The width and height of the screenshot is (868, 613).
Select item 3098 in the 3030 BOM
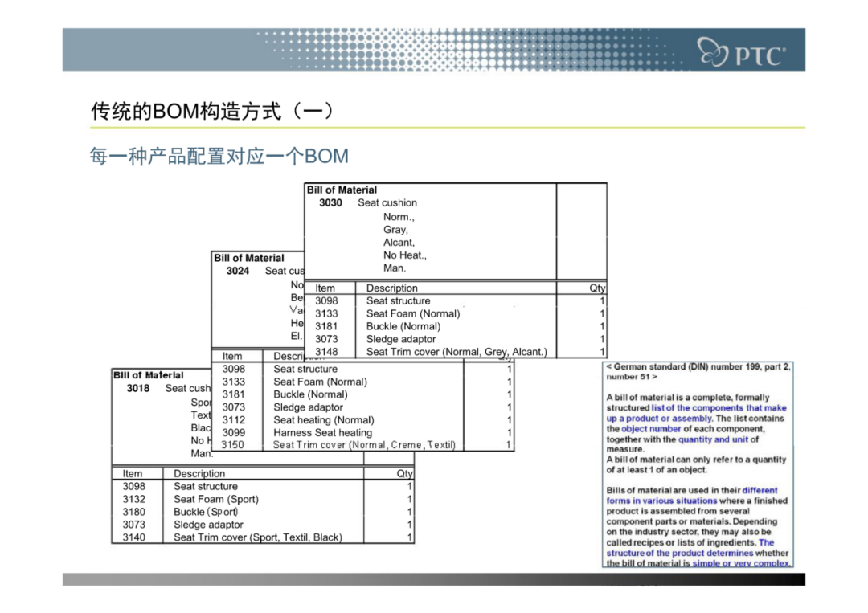[x=326, y=300]
